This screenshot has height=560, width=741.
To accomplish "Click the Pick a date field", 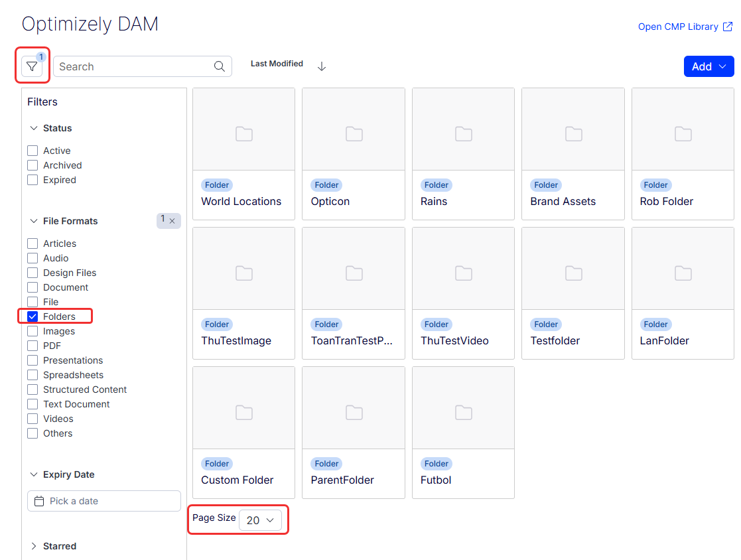I will 104,501.
